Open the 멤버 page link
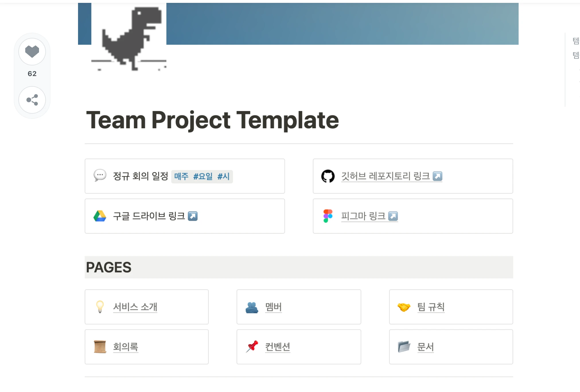This screenshot has height=392, width=580. 273,307
